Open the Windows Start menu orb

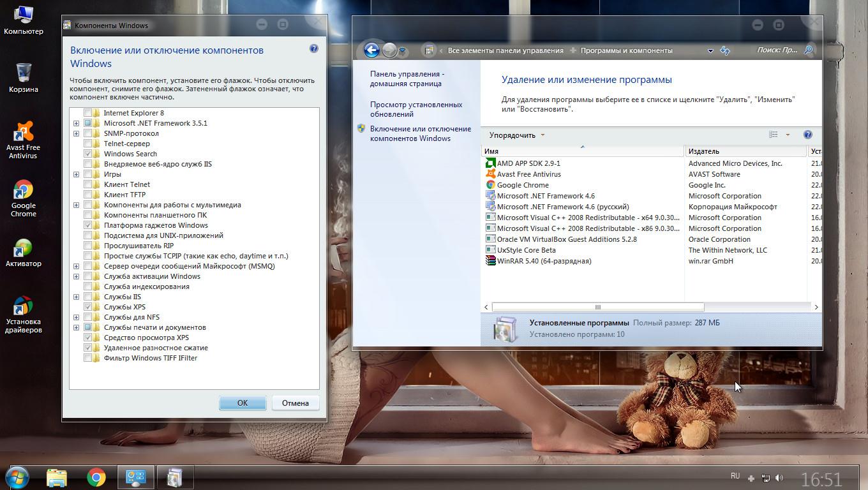point(17,477)
